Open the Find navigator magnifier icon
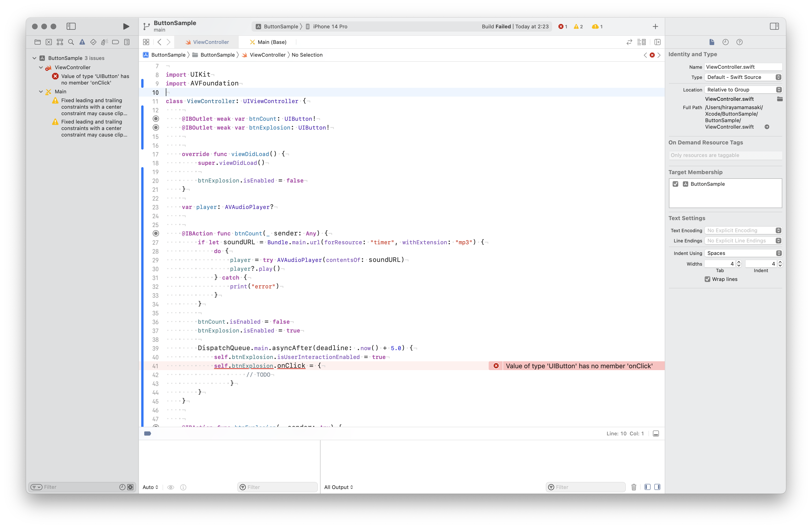The width and height of the screenshot is (812, 528). [x=71, y=42]
